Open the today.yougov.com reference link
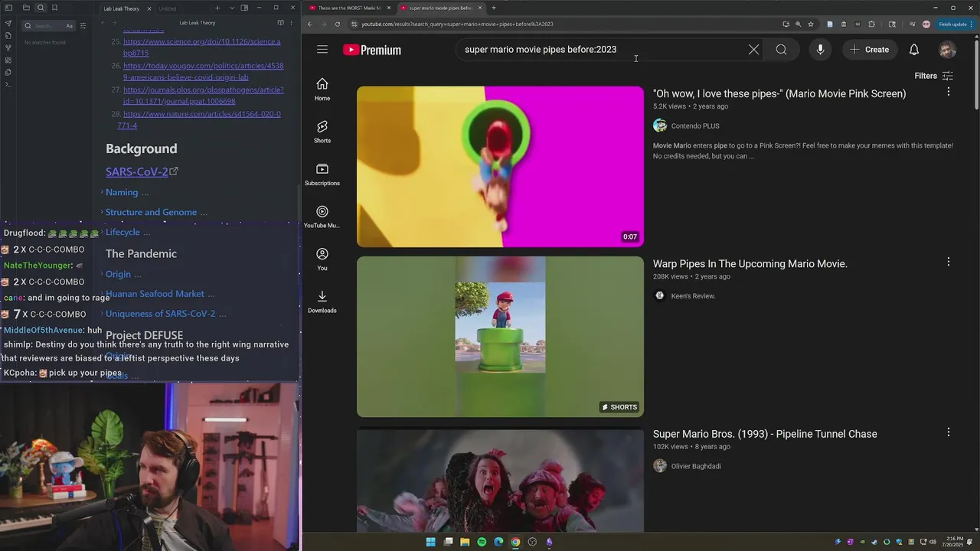Screen dimensions: 980x551 point(204,71)
